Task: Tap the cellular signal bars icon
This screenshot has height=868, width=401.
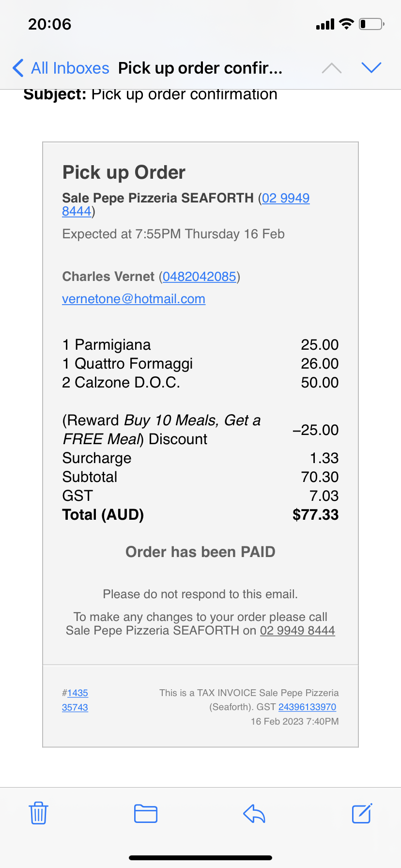Action: click(325, 24)
